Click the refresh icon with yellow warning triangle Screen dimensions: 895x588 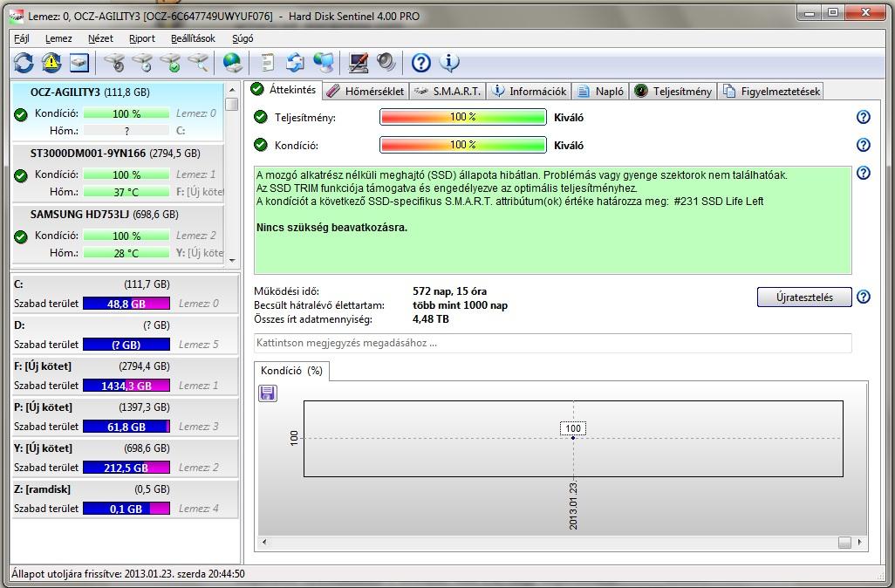click(x=51, y=62)
